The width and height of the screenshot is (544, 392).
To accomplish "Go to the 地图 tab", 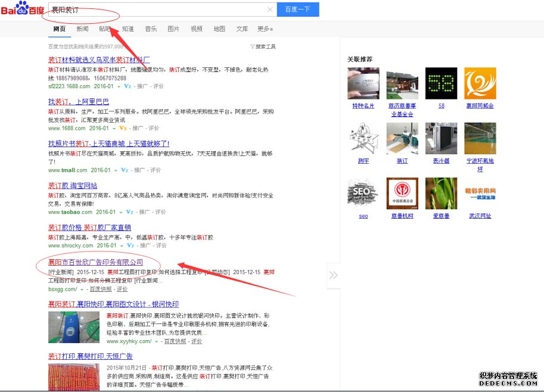I will point(219,29).
